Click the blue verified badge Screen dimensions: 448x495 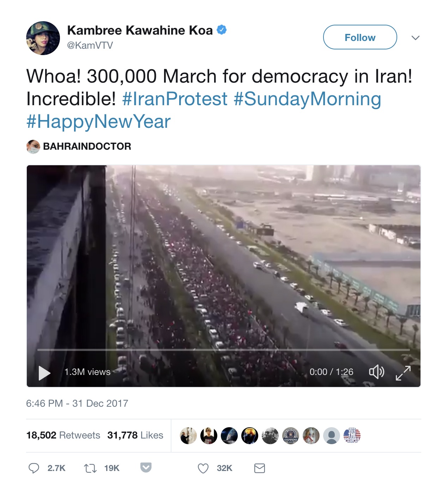[x=222, y=30]
